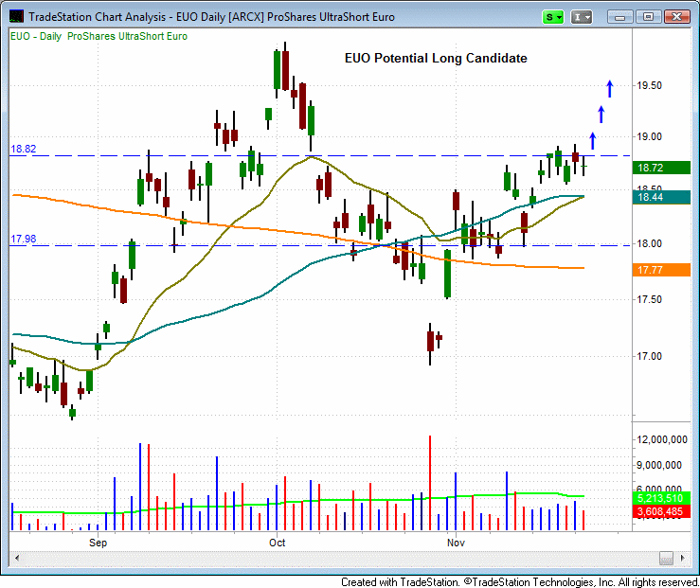Open the gray I interval-link dropdown
This screenshot has height=588, width=700.
(582, 17)
